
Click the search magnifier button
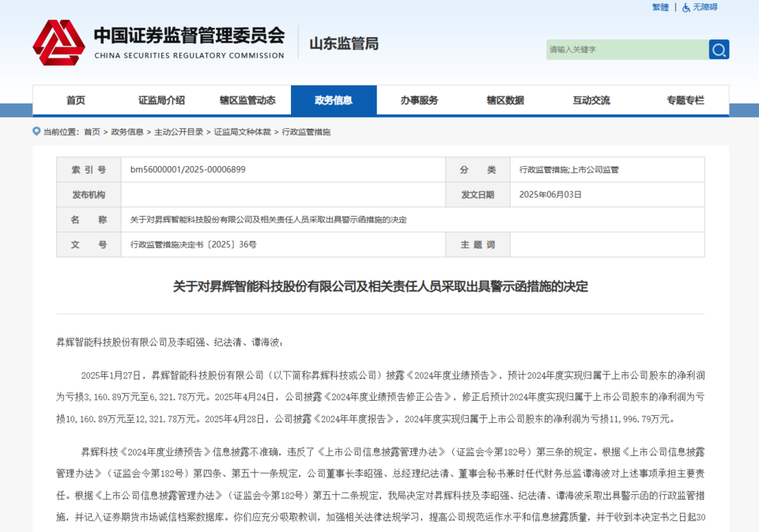(719, 49)
